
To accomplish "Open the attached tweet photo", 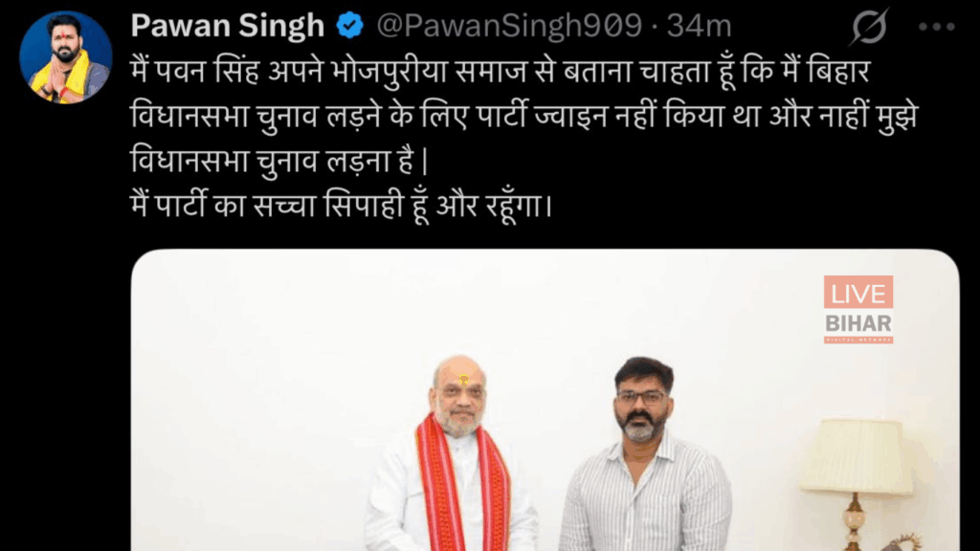I will click(x=545, y=400).
